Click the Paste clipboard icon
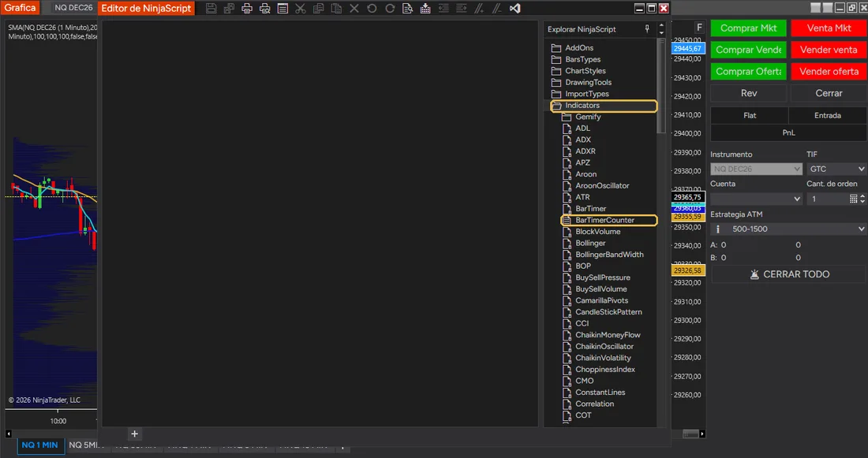The image size is (868, 458). [x=336, y=9]
